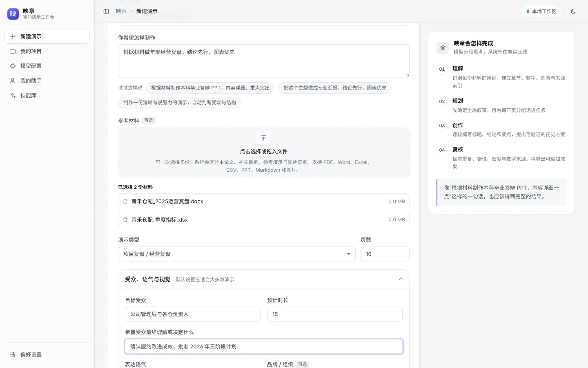Click the 已选择 2 份材料 label
The width and height of the screenshot is (588, 368).
136,187
